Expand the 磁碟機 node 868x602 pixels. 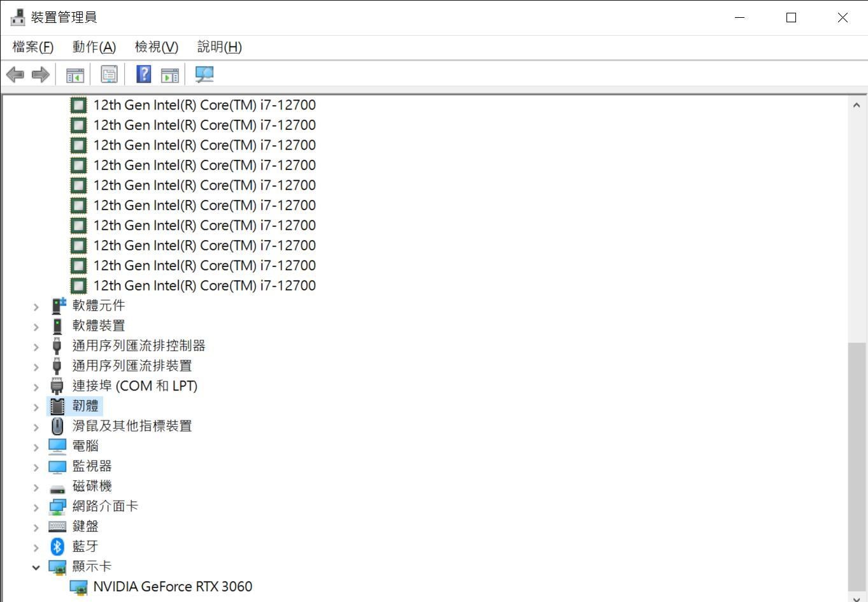tap(36, 487)
